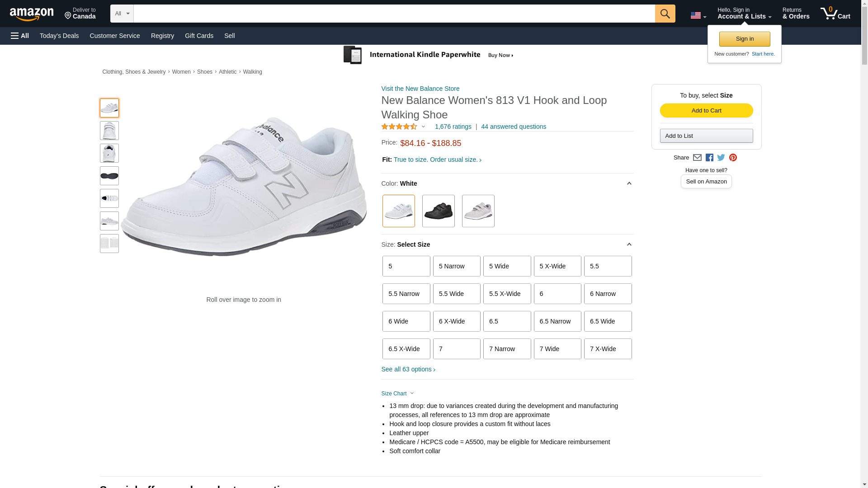Open the All hamburger menu
The image size is (868, 488).
(x=20, y=36)
